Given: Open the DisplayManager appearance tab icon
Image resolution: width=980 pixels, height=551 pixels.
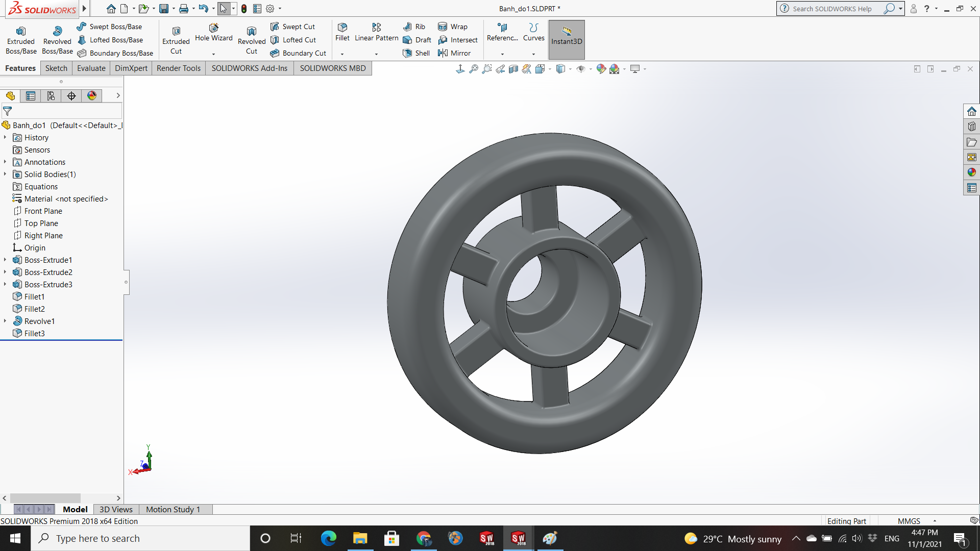Looking at the screenshot, I should (92, 96).
